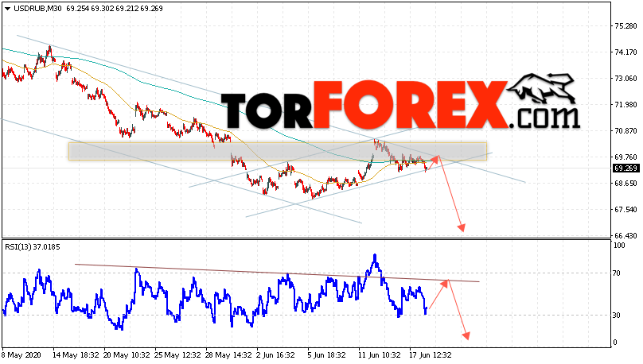Click the RSI(13) 37.0185 indicator label
This screenshot has height=364, width=643.
click(x=33, y=247)
